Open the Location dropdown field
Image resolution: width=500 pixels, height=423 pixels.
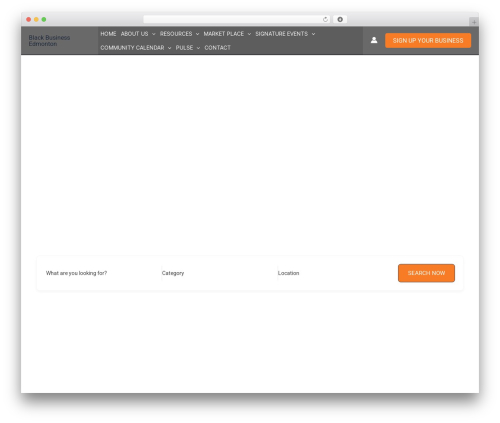point(335,273)
